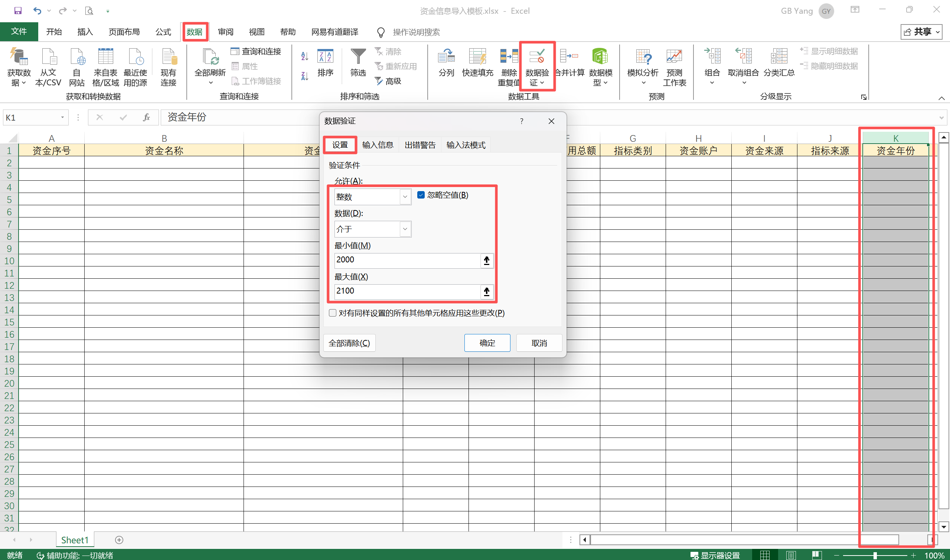The height and width of the screenshot is (560, 950).
Task: Open 共享 share dropdown
Action: pos(921,32)
